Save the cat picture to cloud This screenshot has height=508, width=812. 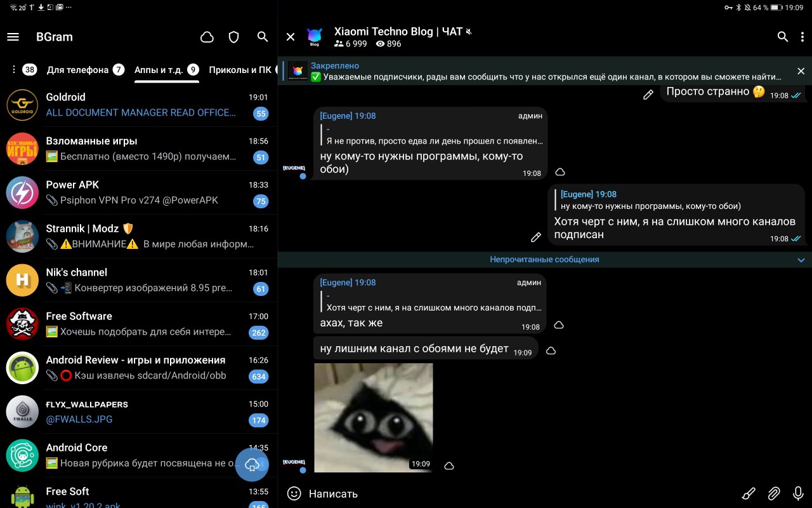tap(449, 466)
